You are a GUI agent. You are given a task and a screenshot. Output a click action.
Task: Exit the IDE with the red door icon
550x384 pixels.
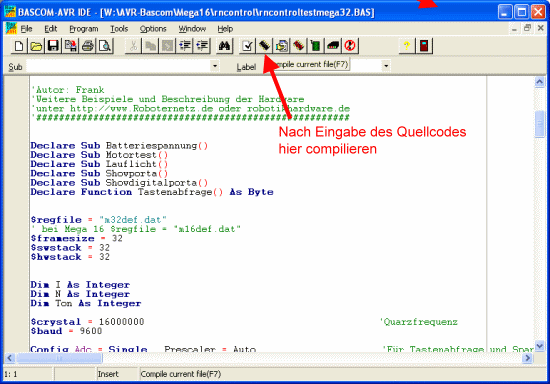[x=424, y=46]
